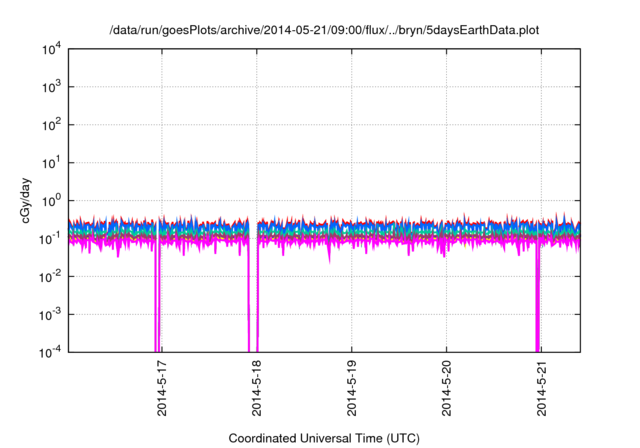Click the 10^-4 y-axis tick label
This screenshot has width=640, height=448.
coord(50,352)
